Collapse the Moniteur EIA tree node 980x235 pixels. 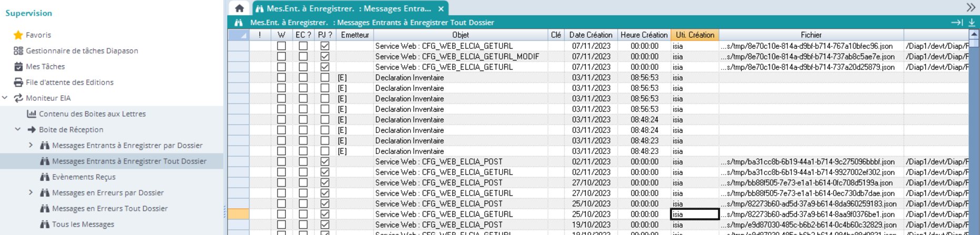click(5, 98)
